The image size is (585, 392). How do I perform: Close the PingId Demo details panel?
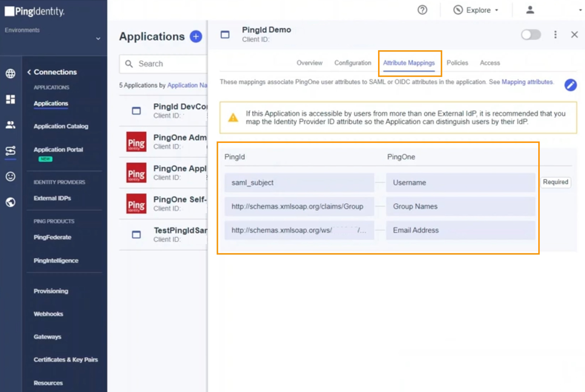coord(574,35)
